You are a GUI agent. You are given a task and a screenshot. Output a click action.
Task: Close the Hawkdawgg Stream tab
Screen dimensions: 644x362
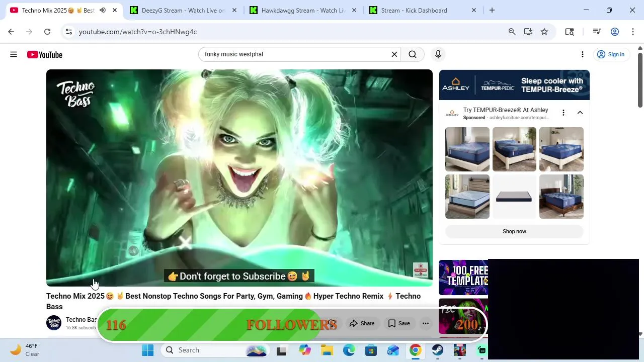(x=354, y=10)
